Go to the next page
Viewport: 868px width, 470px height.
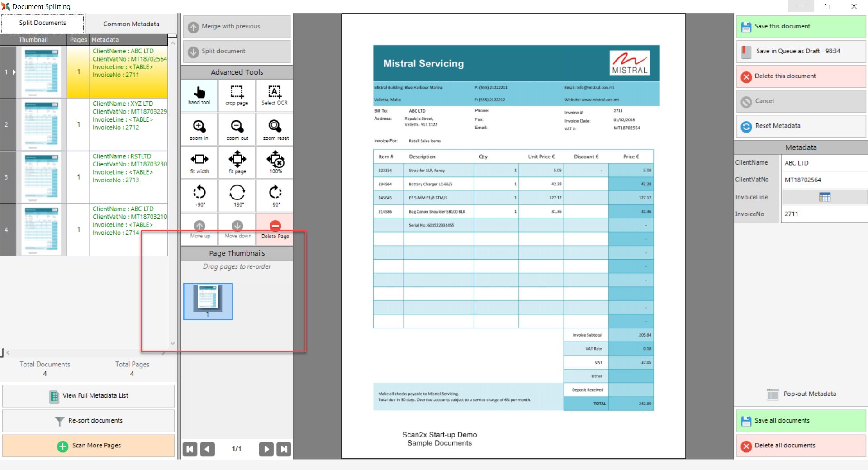coord(266,449)
